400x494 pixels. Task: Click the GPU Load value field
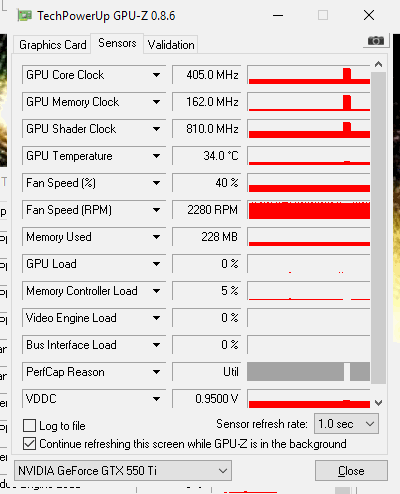[207, 264]
